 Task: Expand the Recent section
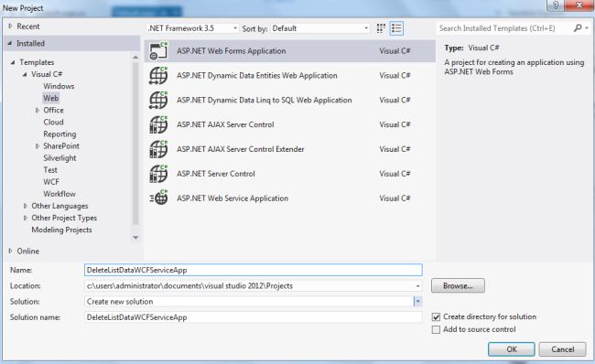10,27
